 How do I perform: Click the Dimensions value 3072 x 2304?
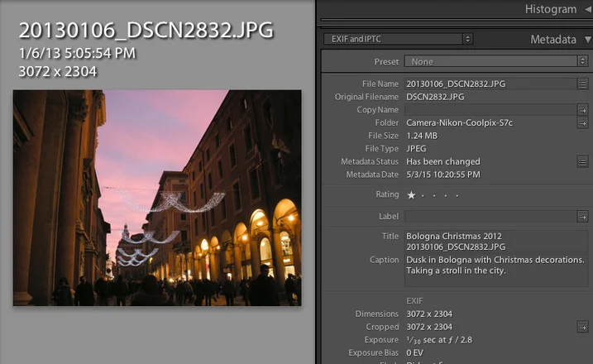(x=429, y=314)
